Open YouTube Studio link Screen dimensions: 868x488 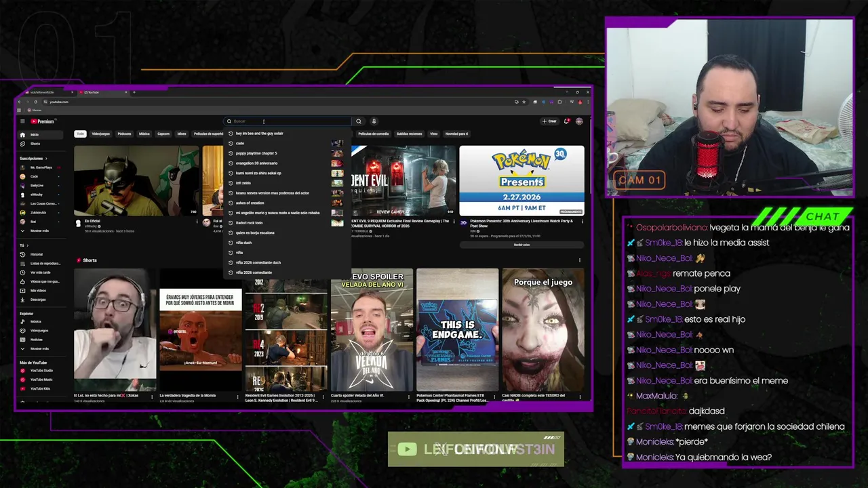coord(41,371)
